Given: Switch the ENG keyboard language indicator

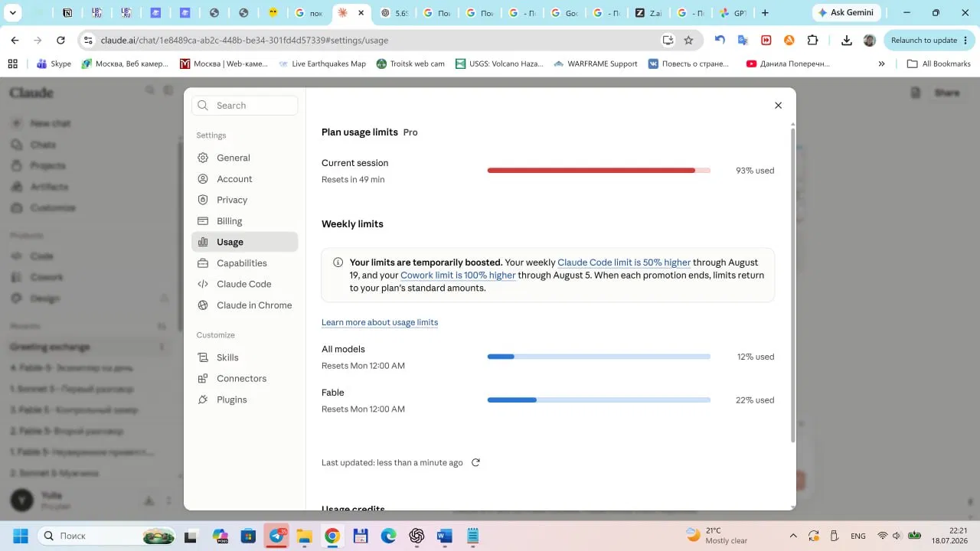Looking at the screenshot, I should tap(858, 536).
